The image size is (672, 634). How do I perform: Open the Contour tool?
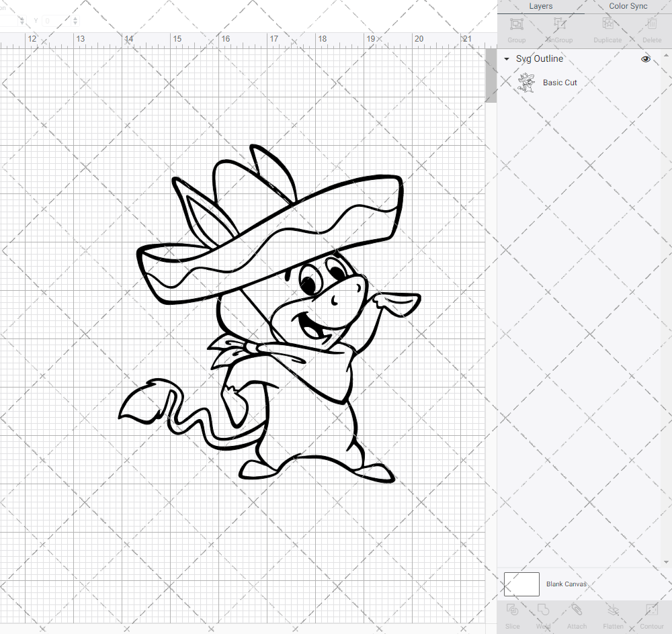click(x=650, y=616)
